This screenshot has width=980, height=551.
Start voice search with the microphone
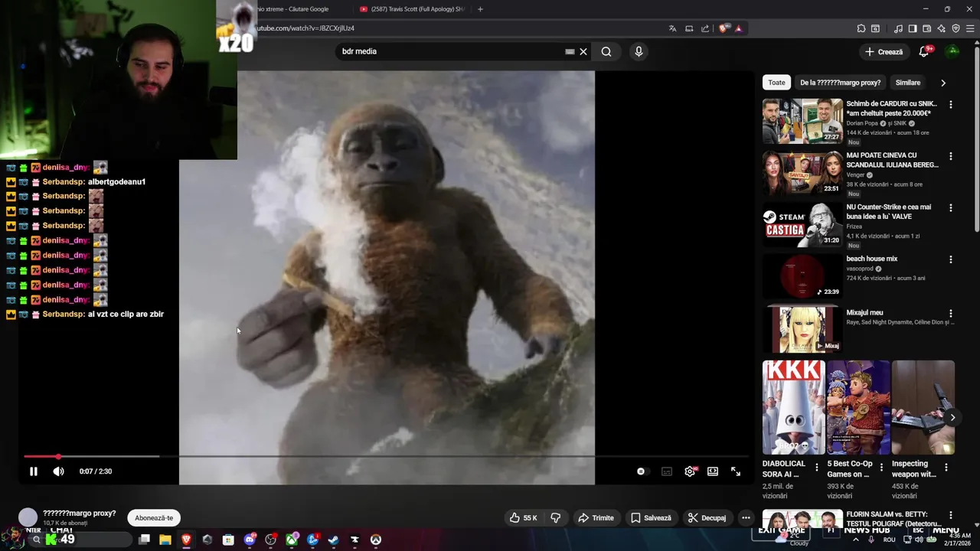pos(639,51)
